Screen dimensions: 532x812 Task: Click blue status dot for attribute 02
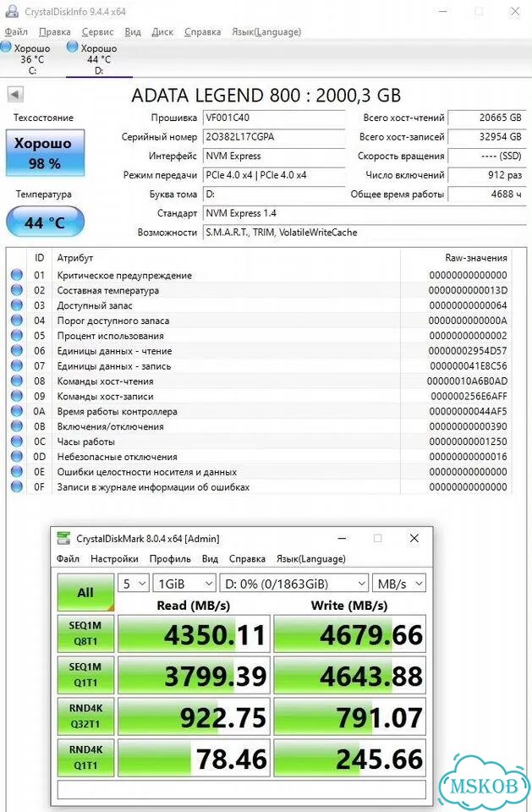click(17, 290)
